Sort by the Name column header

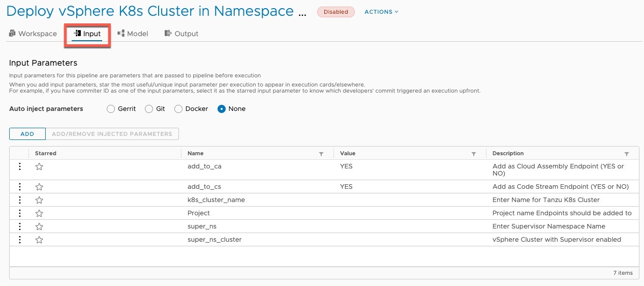coord(195,153)
